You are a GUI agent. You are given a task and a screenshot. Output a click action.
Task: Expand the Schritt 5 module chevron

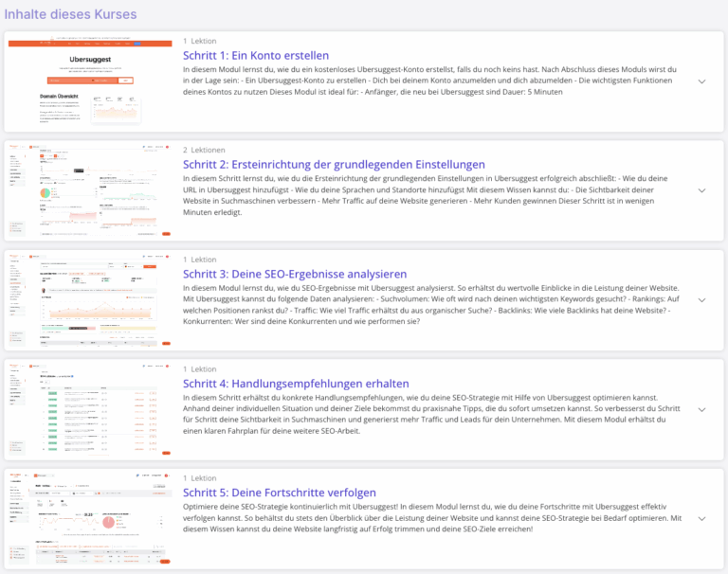point(701,519)
